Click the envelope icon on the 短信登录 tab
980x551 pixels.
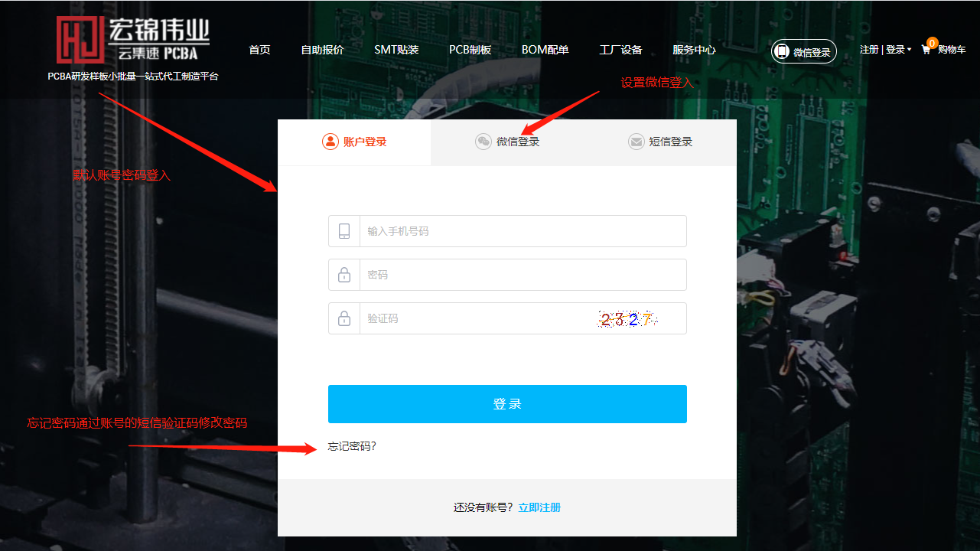[636, 142]
